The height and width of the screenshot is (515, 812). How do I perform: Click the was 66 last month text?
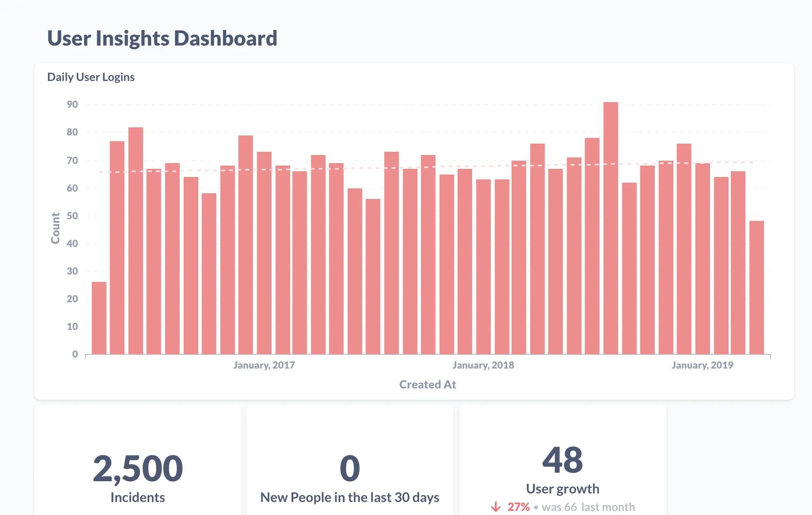coord(588,507)
